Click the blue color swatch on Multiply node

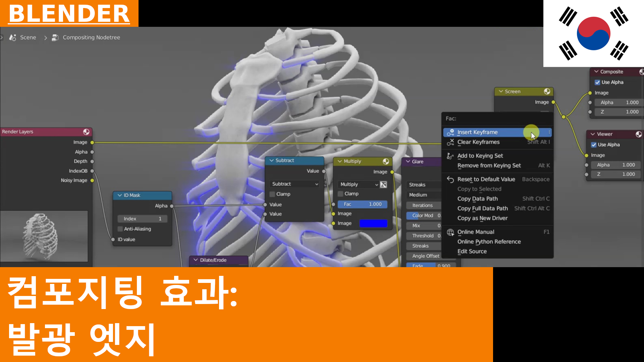click(x=373, y=223)
